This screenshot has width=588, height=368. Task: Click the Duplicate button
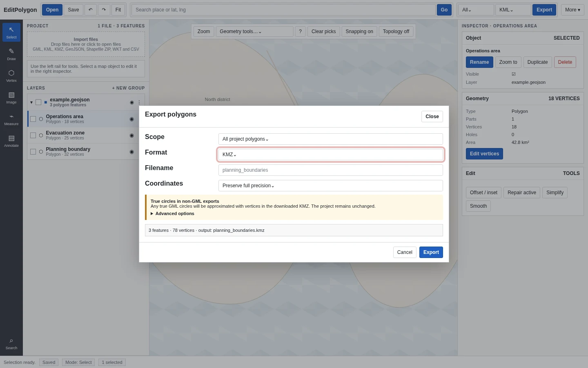(x=537, y=62)
